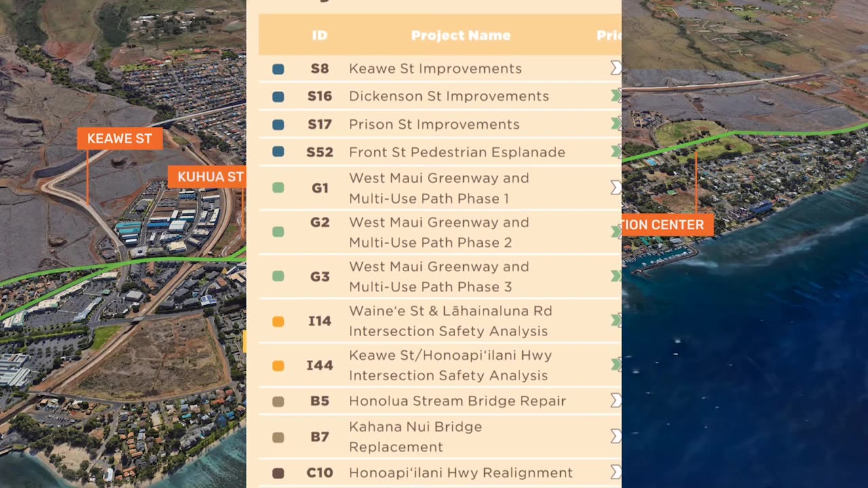
Task: Select project ID B7
Action: pyautogui.click(x=320, y=436)
